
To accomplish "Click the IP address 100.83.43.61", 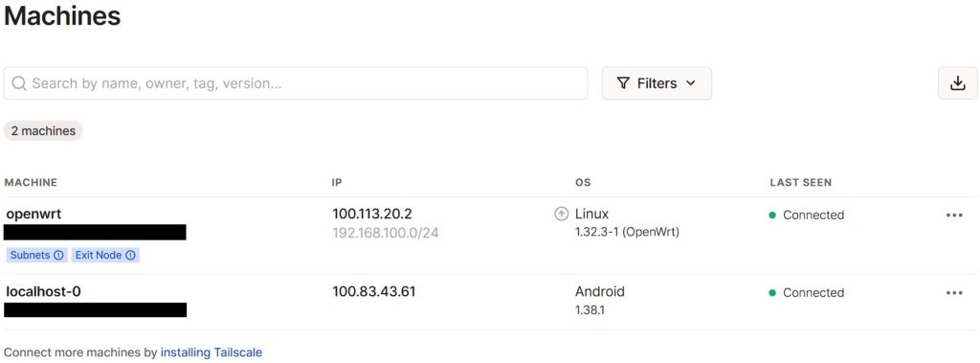I will click(x=374, y=292).
